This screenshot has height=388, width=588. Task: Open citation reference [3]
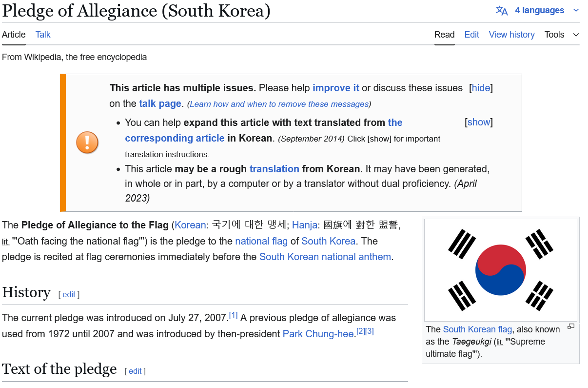click(369, 331)
